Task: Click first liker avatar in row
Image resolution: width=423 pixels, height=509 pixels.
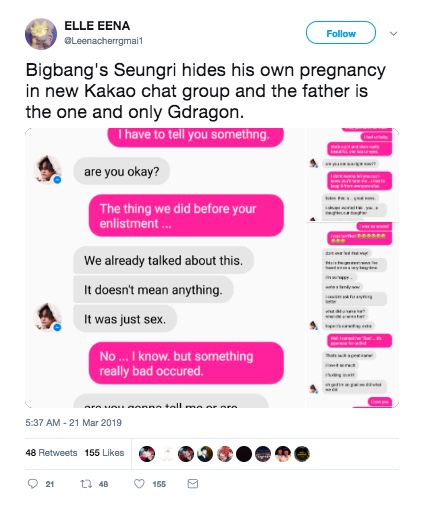Action: (x=147, y=454)
